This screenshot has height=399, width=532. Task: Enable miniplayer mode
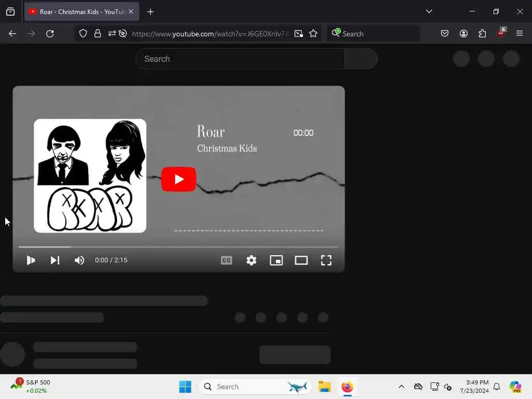click(x=276, y=260)
